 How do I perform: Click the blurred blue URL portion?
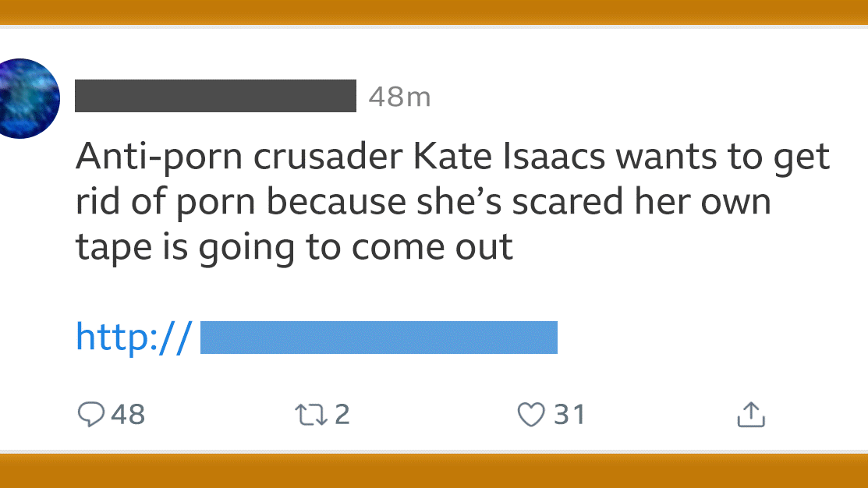pos(379,337)
